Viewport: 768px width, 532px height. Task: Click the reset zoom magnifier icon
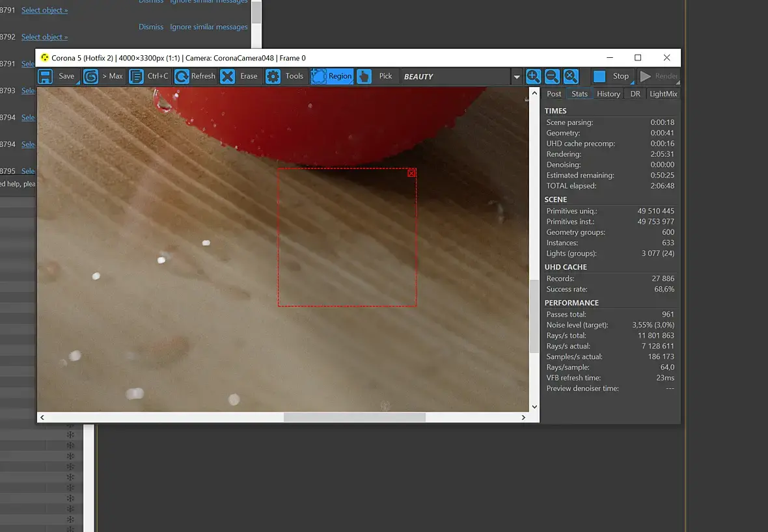point(571,76)
